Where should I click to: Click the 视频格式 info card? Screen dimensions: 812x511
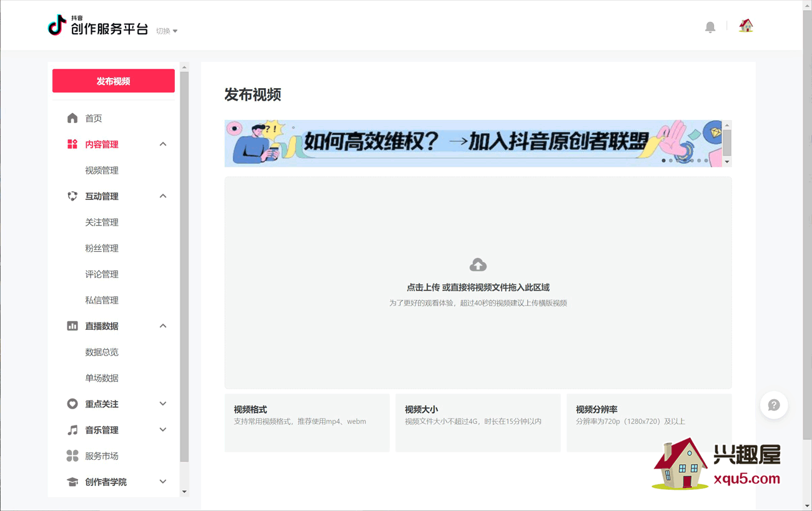tap(307, 423)
